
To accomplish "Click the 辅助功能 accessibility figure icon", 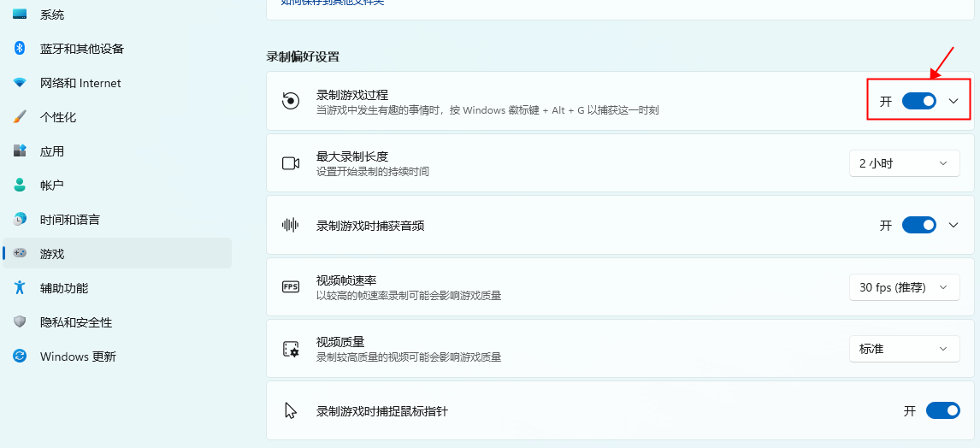I will (x=20, y=288).
